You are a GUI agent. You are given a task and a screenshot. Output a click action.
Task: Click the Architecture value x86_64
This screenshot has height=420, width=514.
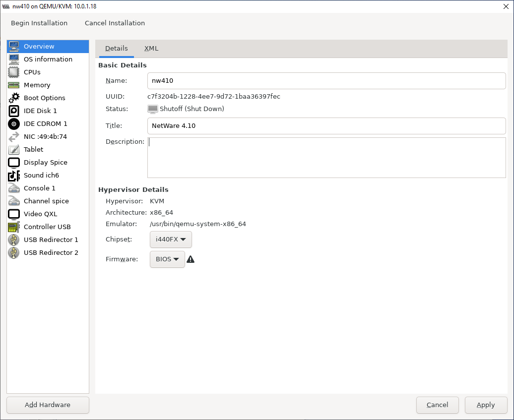(x=162, y=213)
